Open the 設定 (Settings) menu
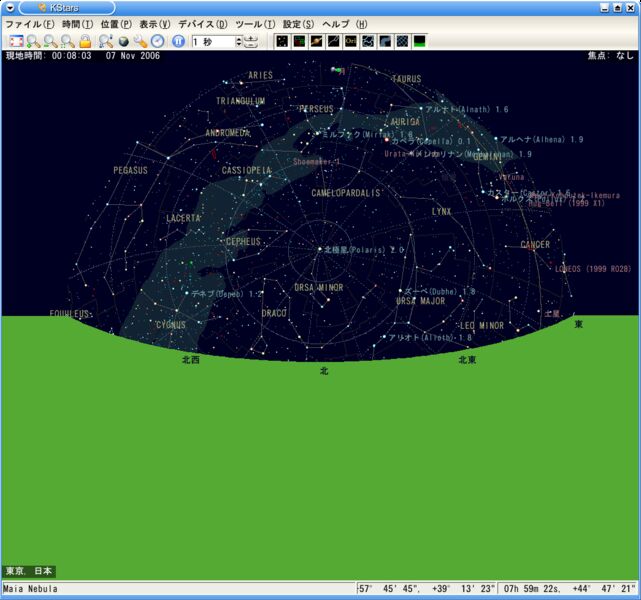Viewport: 641px width, 600px height. [298, 23]
